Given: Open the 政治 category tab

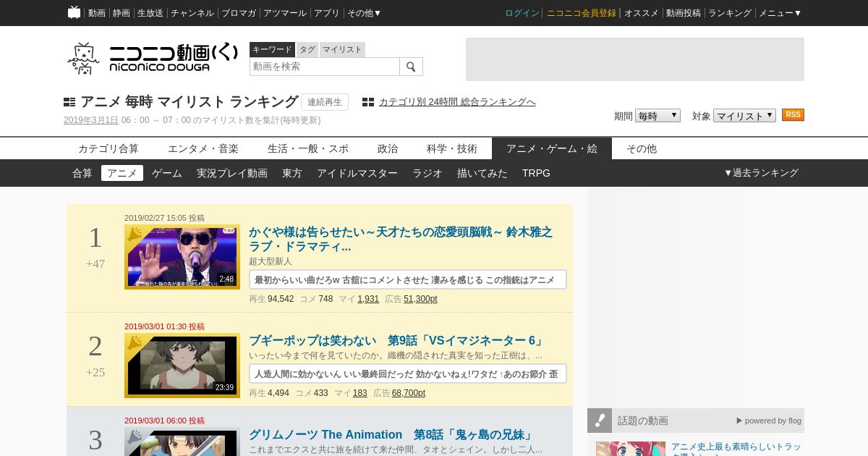Looking at the screenshot, I should pos(388,148).
